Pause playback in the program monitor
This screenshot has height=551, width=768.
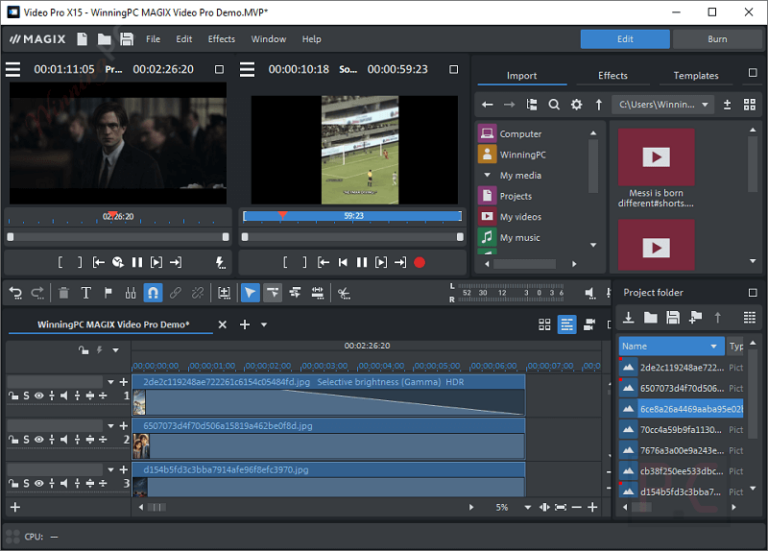[x=137, y=263]
